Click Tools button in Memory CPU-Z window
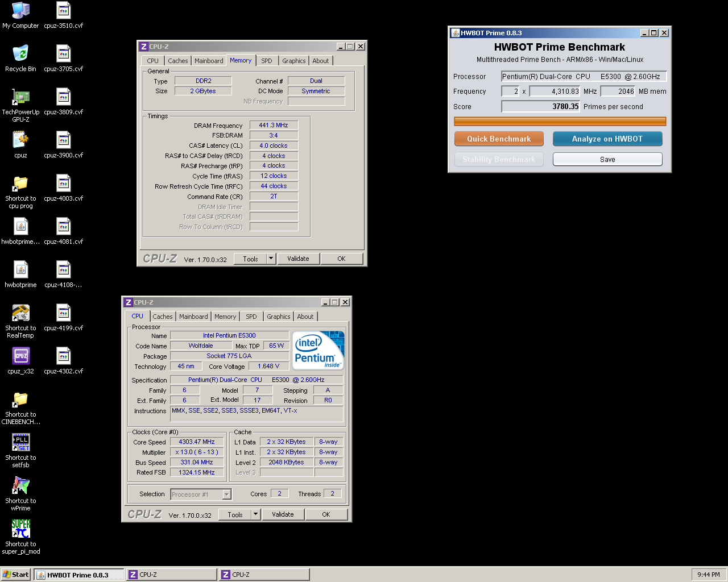Viewport: 728px width, 582px height. (x=250, y=259)
